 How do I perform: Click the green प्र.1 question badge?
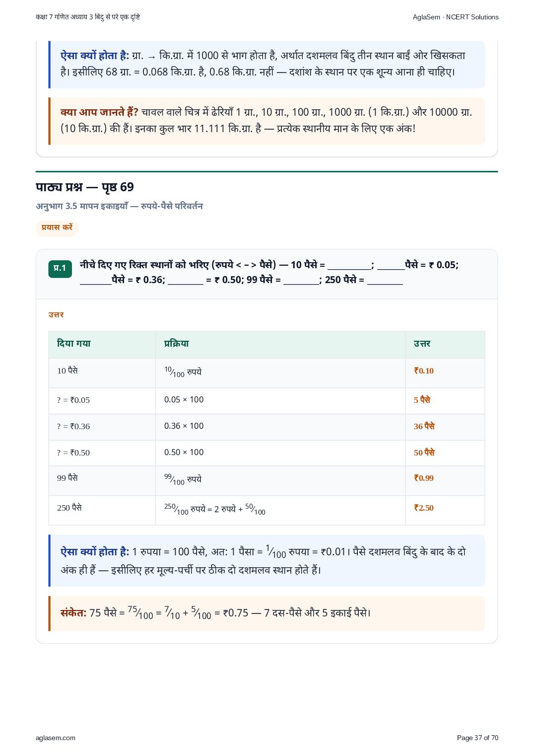point(60,268)
